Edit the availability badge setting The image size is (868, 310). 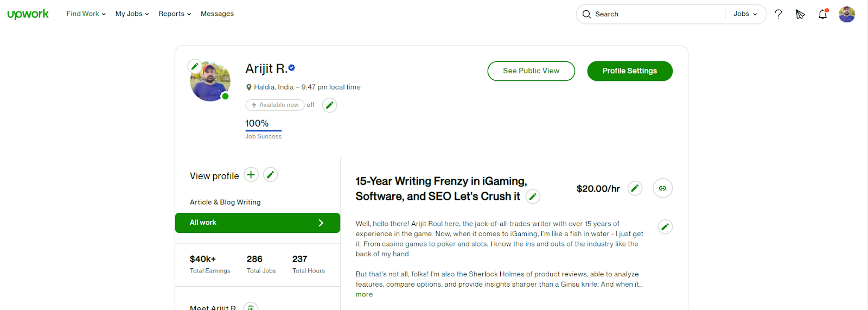(x=329, y=105)
